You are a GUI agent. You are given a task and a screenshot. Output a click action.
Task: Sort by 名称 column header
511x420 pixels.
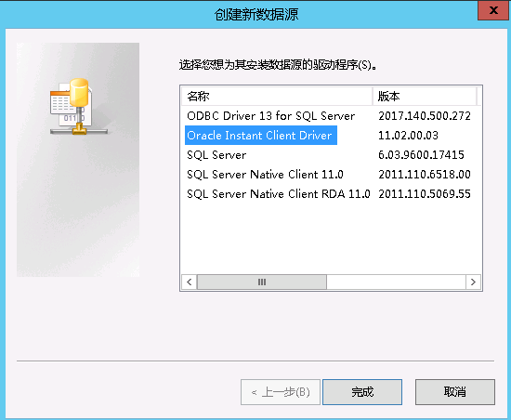277,97
